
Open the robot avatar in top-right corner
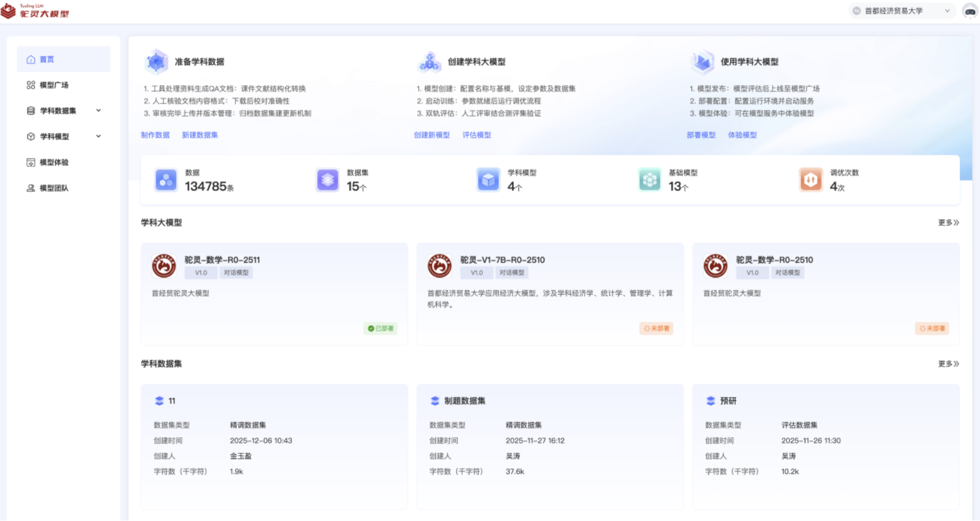tap(969, 11)
